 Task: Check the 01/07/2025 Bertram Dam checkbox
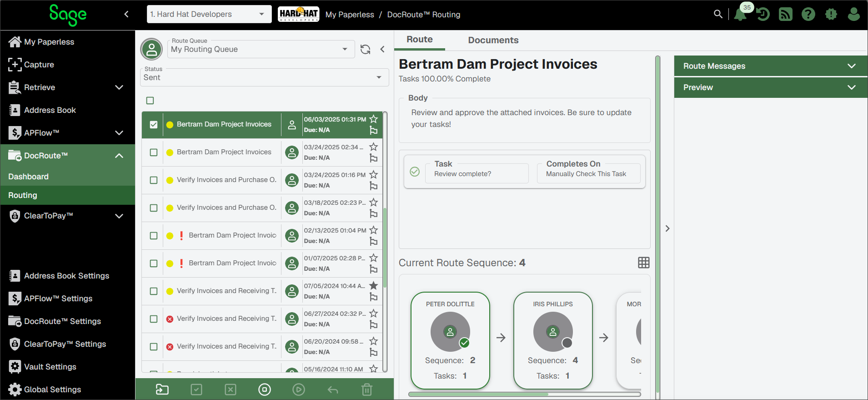[154, 263]
